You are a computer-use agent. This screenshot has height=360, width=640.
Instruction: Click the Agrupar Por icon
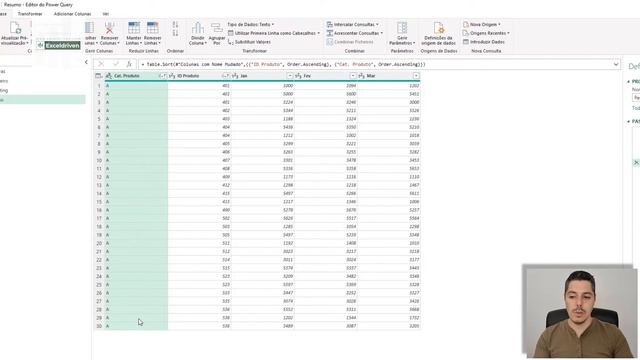coord(217,28)
